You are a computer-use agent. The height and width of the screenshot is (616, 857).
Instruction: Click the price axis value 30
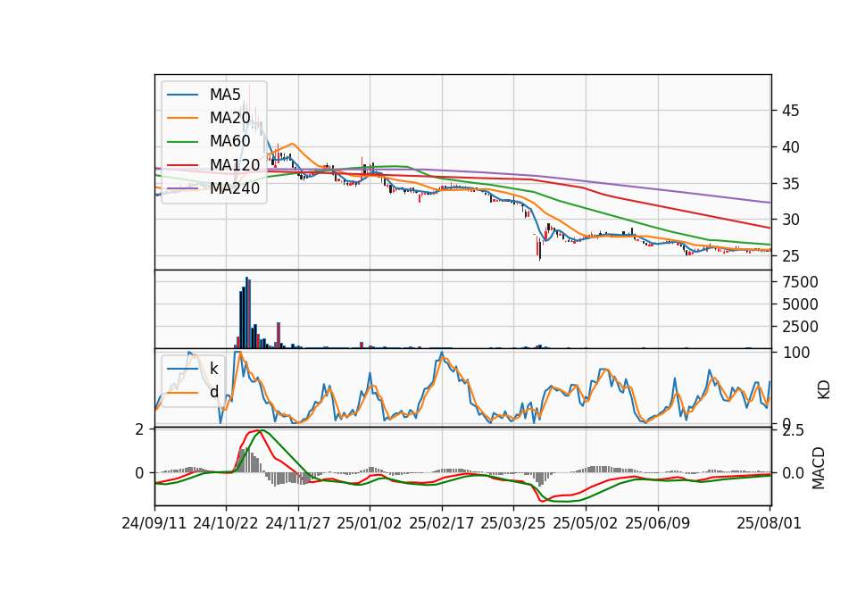pos(790,220)
